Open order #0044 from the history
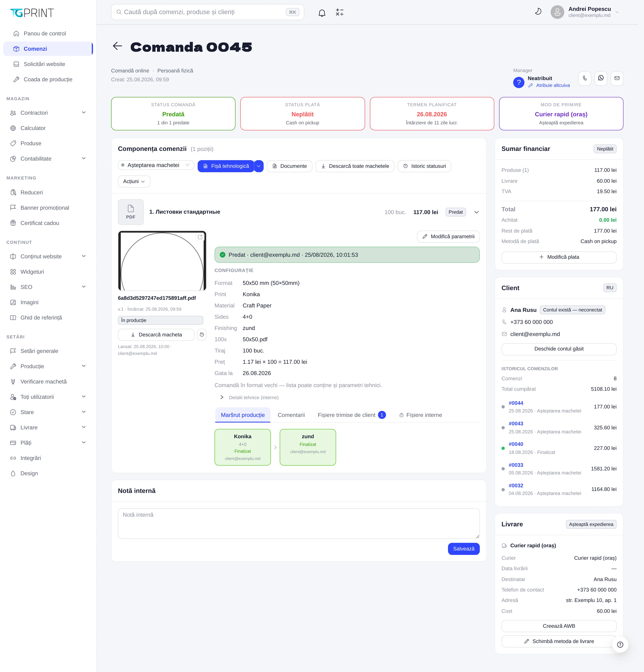This screenshot has height=672, width=644. [x=516, y=403]
